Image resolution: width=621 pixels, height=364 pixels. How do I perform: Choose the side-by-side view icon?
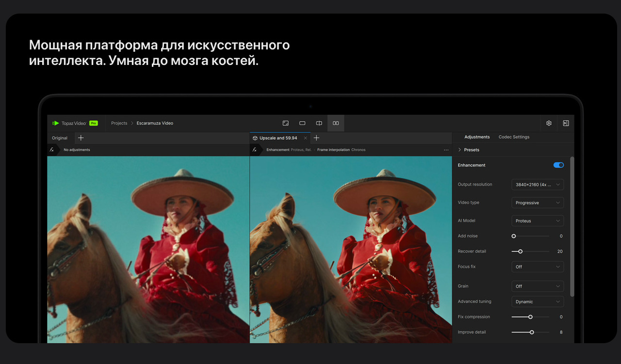tap(336, 123)
